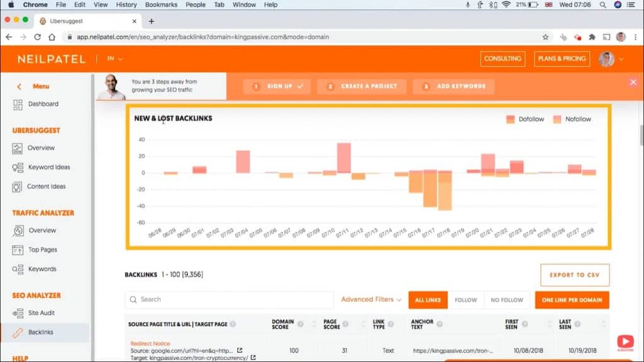Click the Keywords sidebar icon
The image size is (644, 362).
pos(18,269)
